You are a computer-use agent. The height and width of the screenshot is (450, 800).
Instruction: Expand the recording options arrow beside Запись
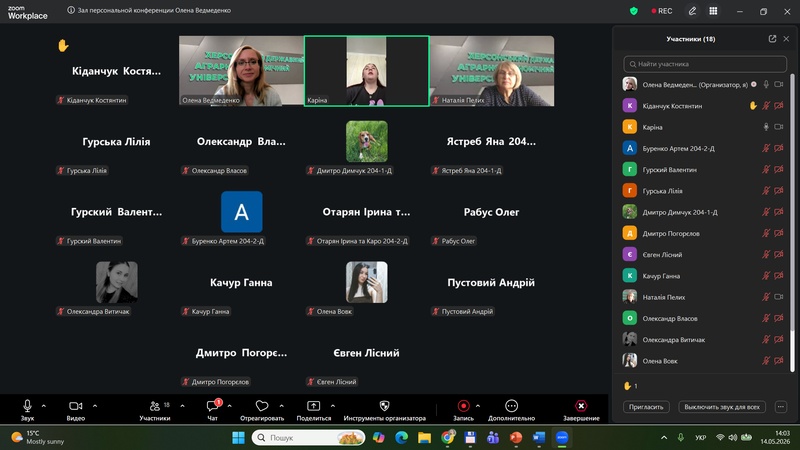point(478,406)
